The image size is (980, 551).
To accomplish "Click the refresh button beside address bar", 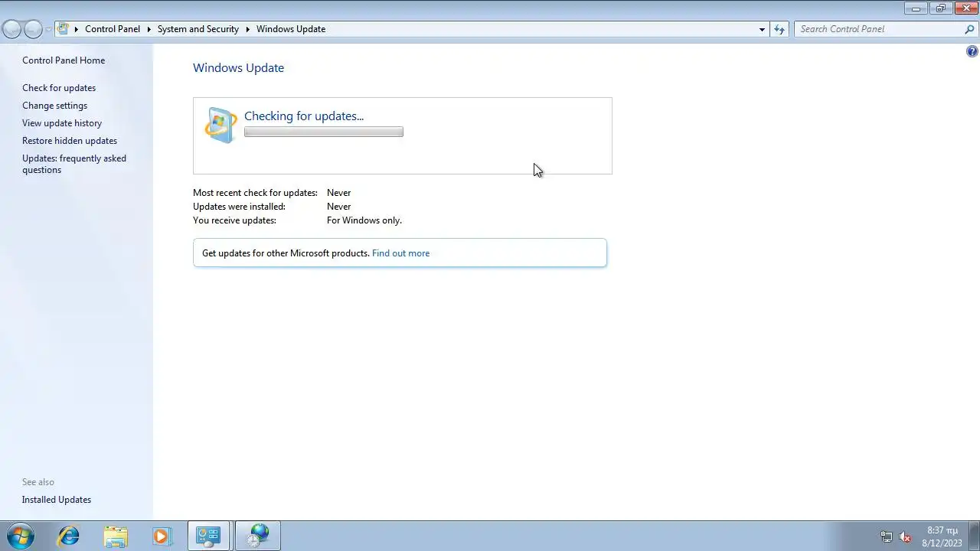I will [x=779, y=29].
